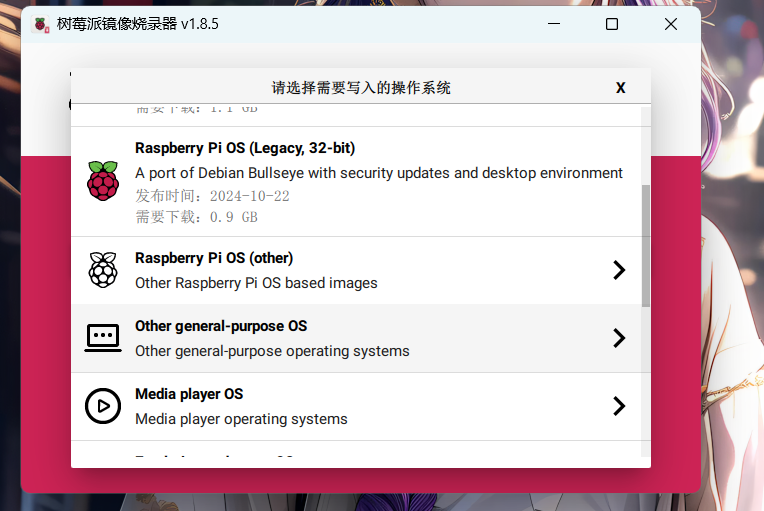Image resolution: width=764 pixels, height=511 pixels.
Task: Click the OS list scrollbar thumb
Action: click(646, 246)
